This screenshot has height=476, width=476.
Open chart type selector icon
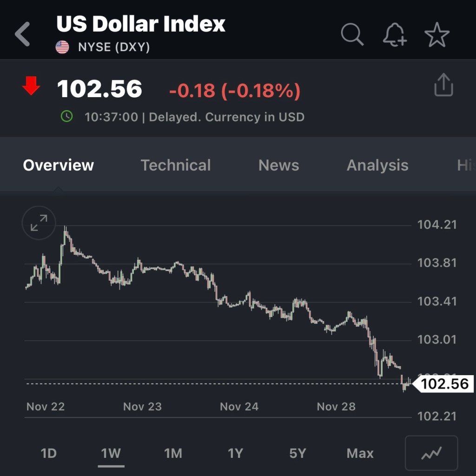(431, 453)
